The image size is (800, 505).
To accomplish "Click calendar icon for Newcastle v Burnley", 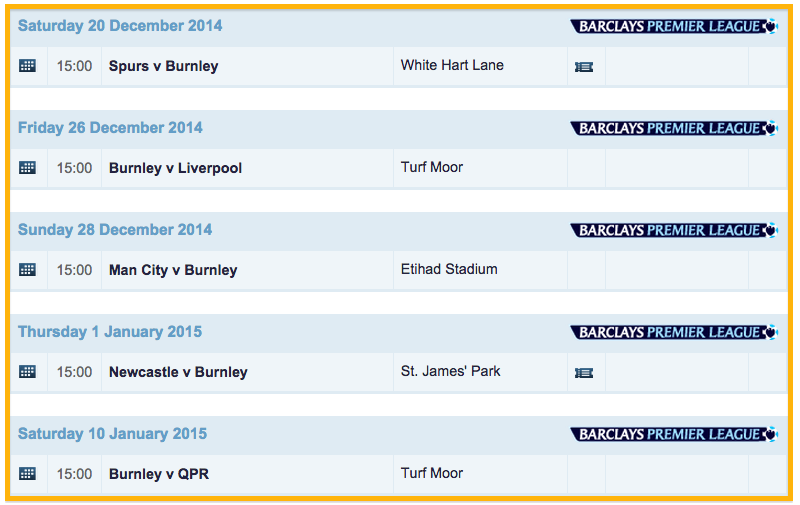I will click(x=27, y=372).
